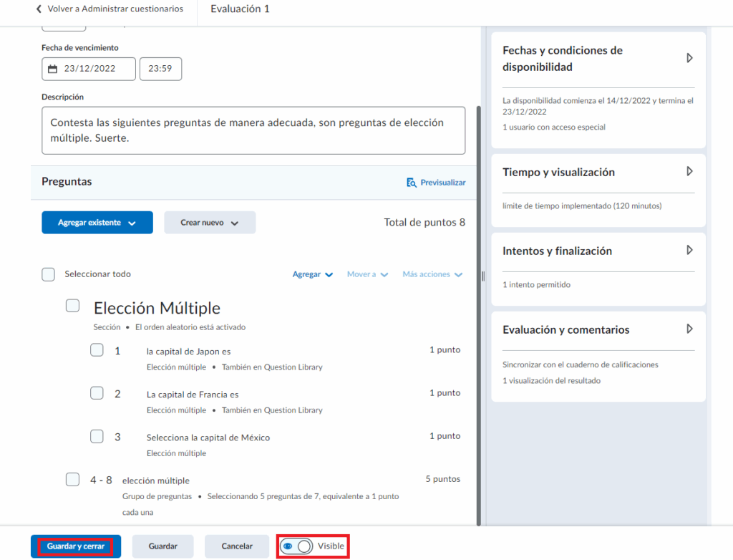Open the Agregar existente dropdown
733x560 pixels.
coord(97,223)
